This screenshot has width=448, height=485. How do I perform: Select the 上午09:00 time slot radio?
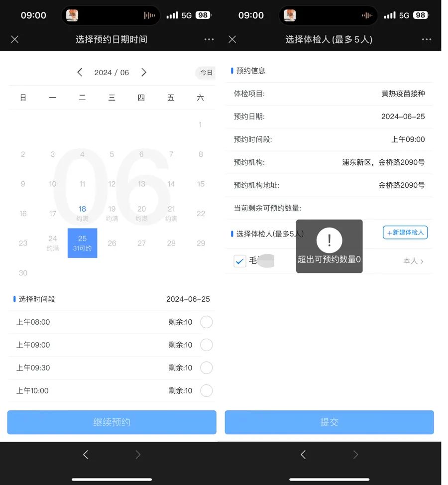tap(206, 345)
